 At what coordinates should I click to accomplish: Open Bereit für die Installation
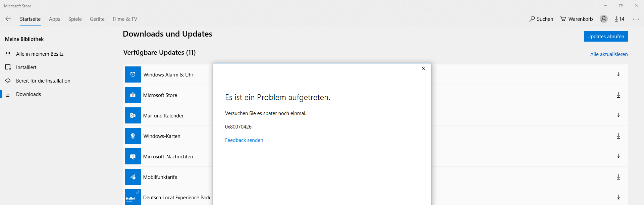pyautogui.click(x=43, y=81)
